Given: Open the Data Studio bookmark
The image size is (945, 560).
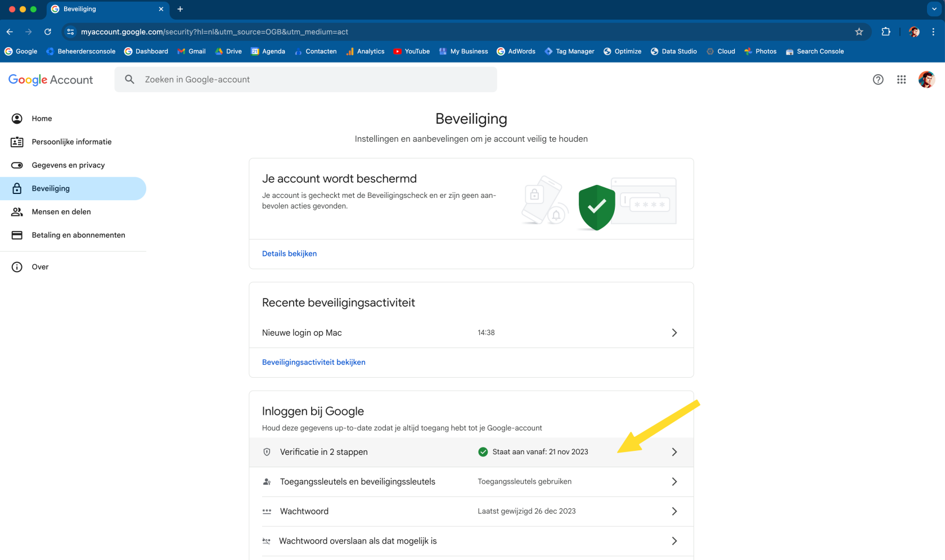Looking at the screenshot, I should pyautogui.click(x=673, y=51).
